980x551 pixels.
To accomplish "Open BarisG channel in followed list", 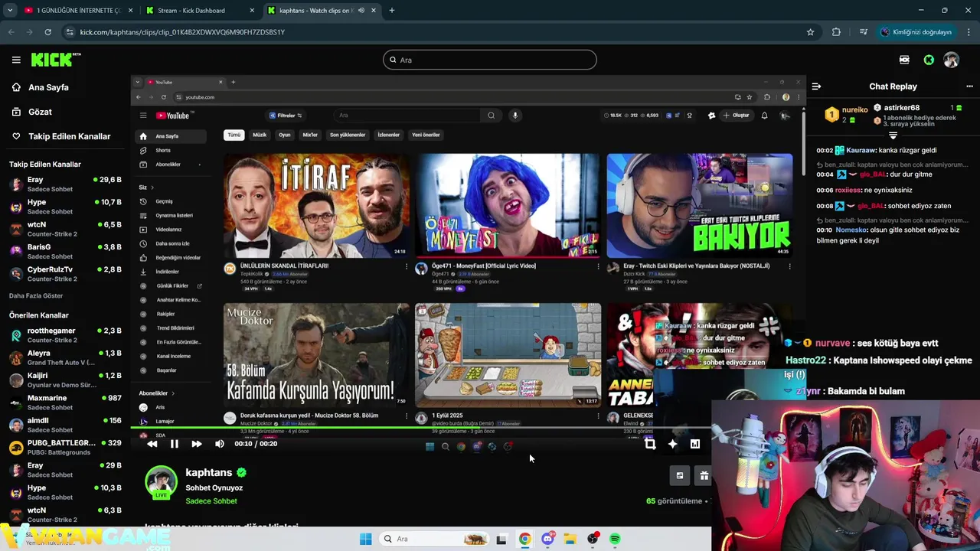I will (x=65, y=252).
